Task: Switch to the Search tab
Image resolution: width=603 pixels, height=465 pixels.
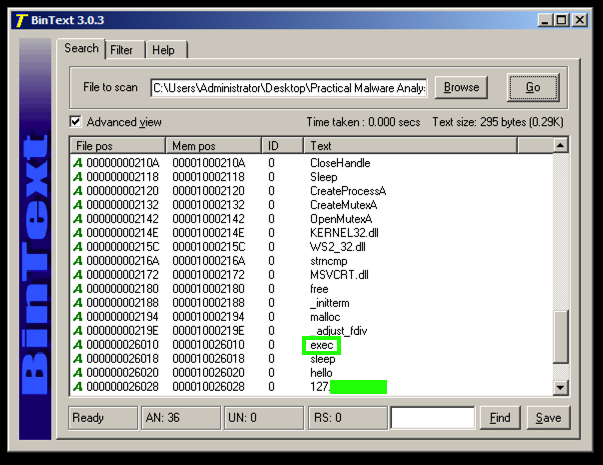Action: (81, 48)
